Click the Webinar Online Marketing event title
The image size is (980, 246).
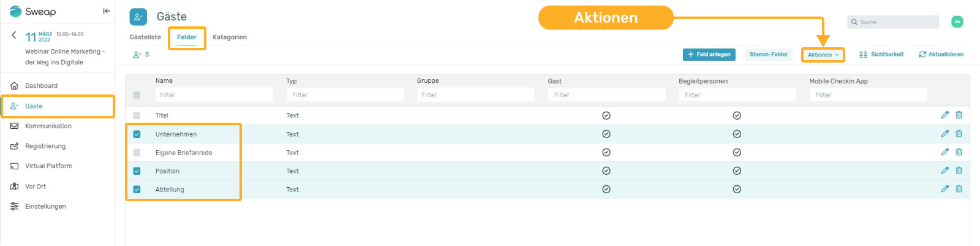pos(65,57)
